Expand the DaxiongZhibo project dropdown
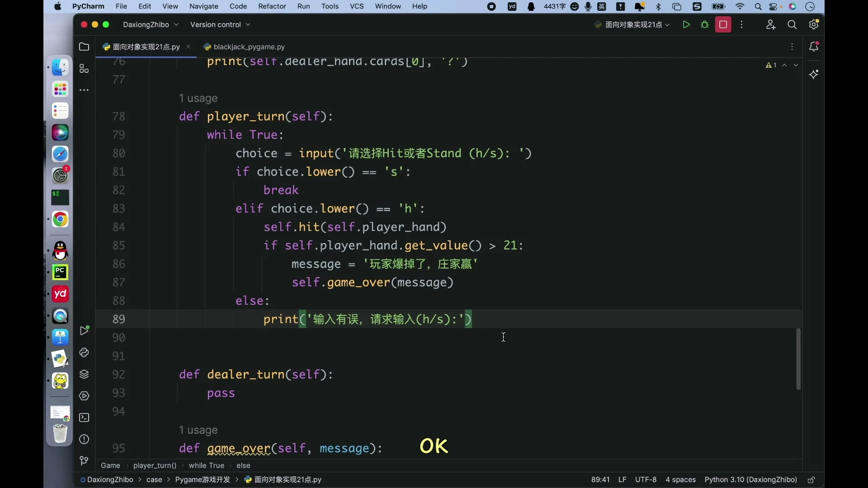 151,25
